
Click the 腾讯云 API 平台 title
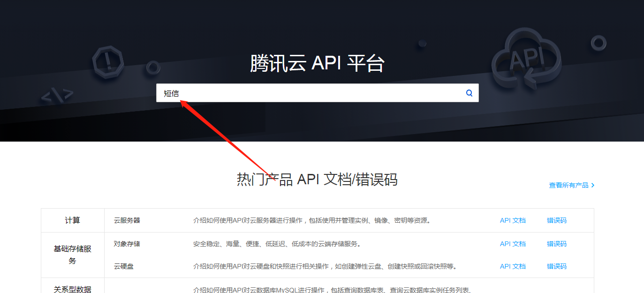point(317,63)
